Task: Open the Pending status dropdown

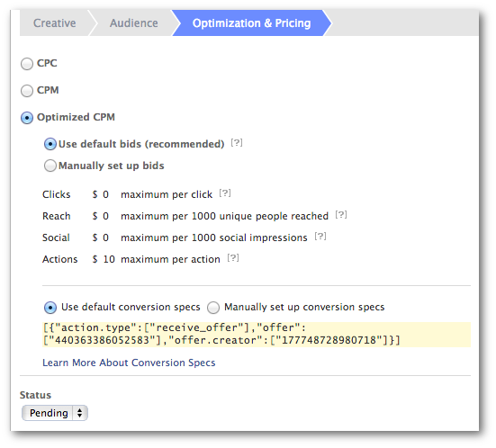Action: 55,413
